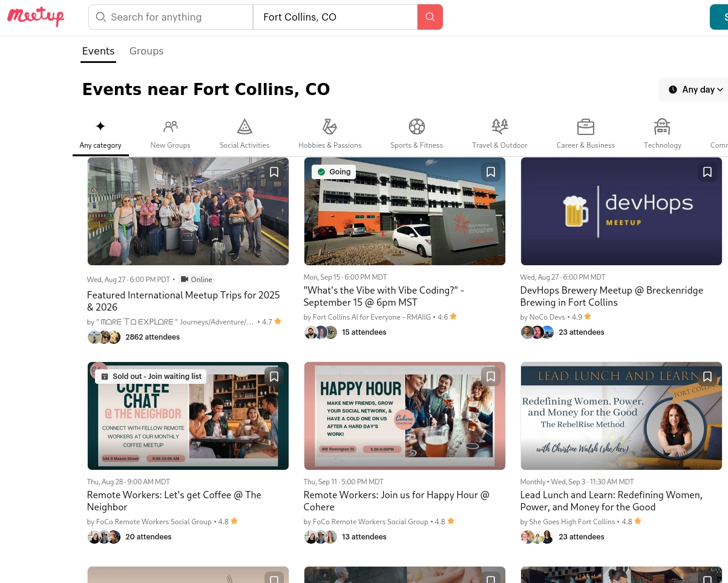The height and width of the screenshot is (583, 728).
Task: Open the Meetup logo home link
Action: 36,16
